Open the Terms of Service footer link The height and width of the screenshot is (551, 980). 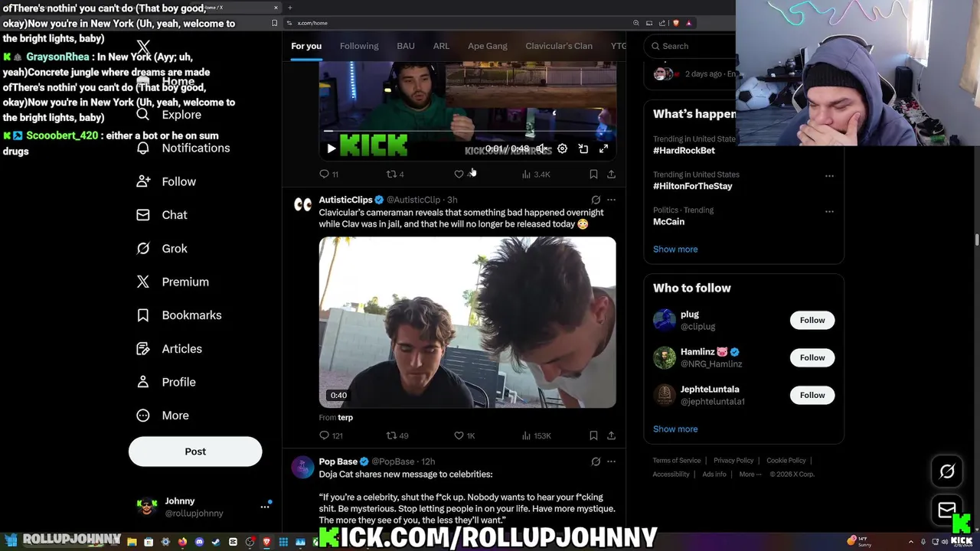click(677, 461)
